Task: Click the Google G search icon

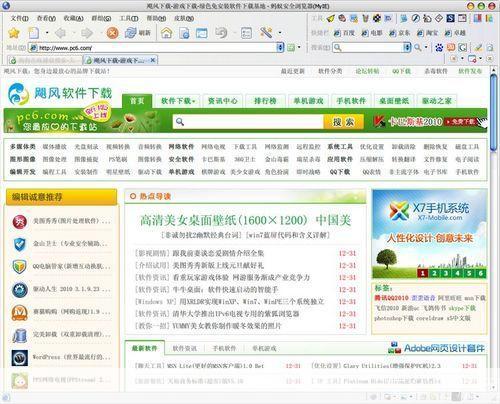Action: [462, 48]
